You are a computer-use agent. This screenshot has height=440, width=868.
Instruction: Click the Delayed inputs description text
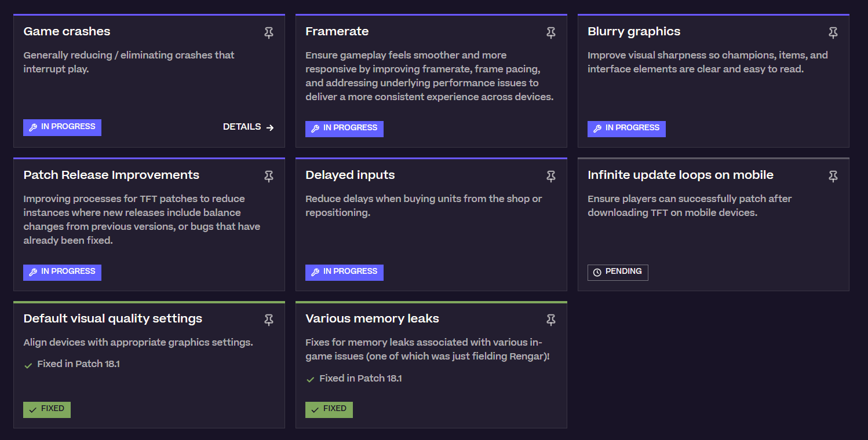pyautogui.click(x=424, y=206)
